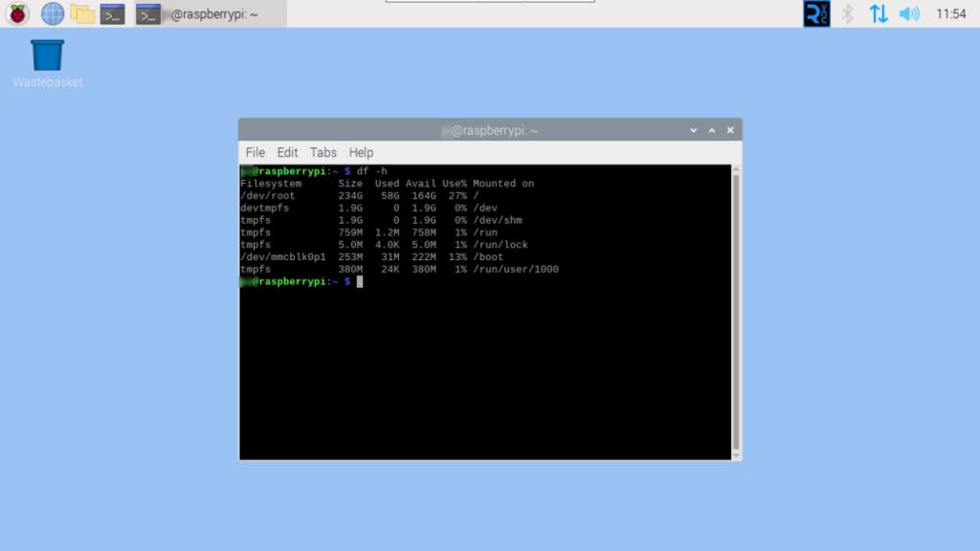Close the terminal window
This screenshot has width=980, height=551.
tap(730, 130)
